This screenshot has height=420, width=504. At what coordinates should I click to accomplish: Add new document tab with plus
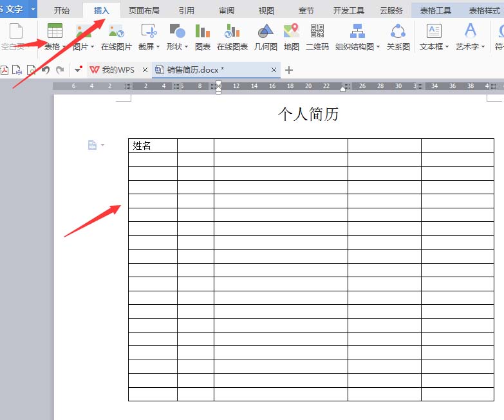click(x=289, y=70)
